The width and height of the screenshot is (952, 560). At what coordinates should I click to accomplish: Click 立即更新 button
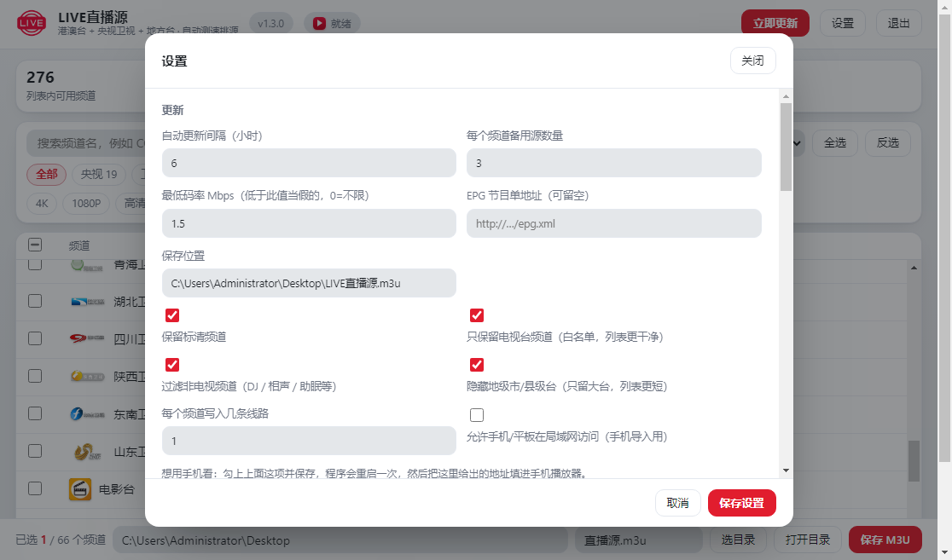coord(775,23)
